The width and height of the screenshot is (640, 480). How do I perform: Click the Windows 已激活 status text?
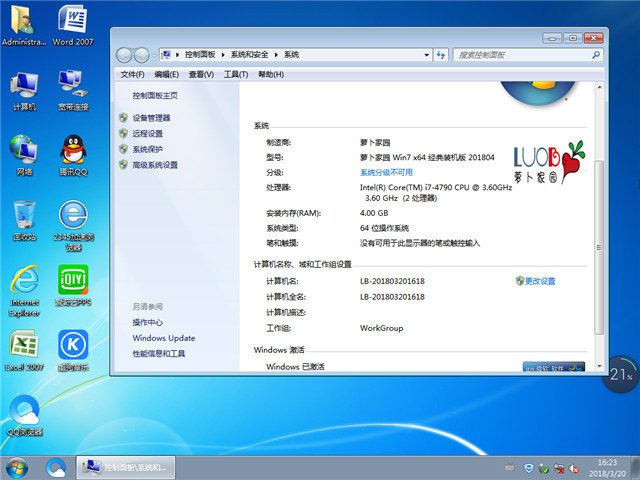tap(295, 367)
